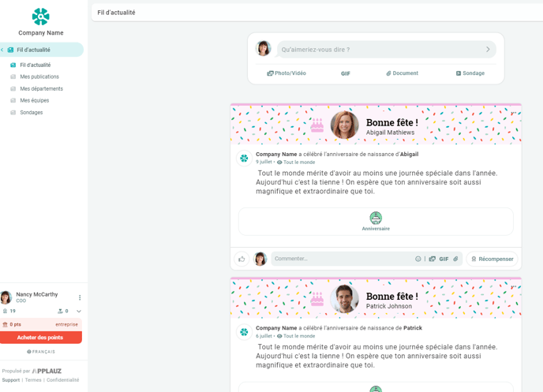Open the three-dot menu next to Nancy McCarthy
Screen dimensions: 543x392
click(x=80, y=297)
